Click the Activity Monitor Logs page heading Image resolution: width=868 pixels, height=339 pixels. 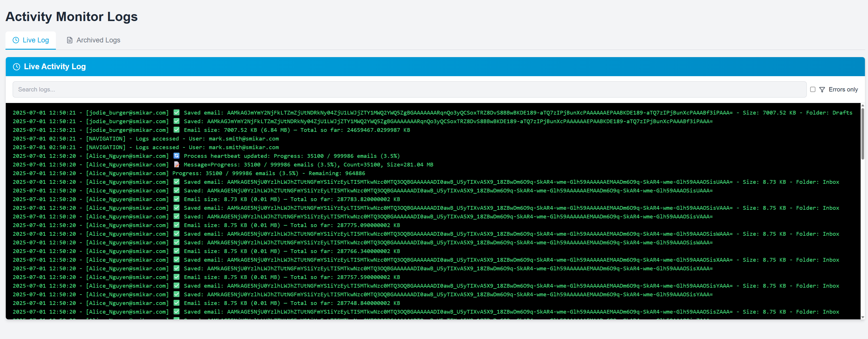coord(71,16)
